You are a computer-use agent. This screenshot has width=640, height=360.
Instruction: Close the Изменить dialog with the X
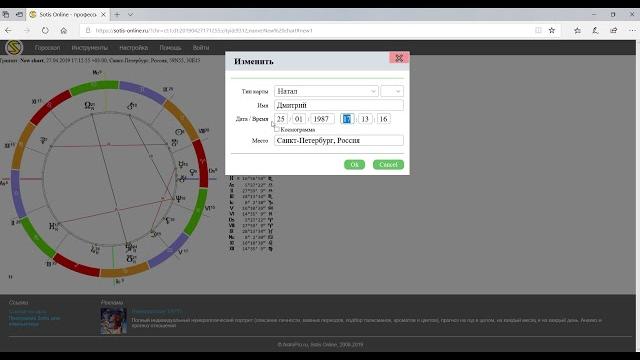[x=399, y=58]
